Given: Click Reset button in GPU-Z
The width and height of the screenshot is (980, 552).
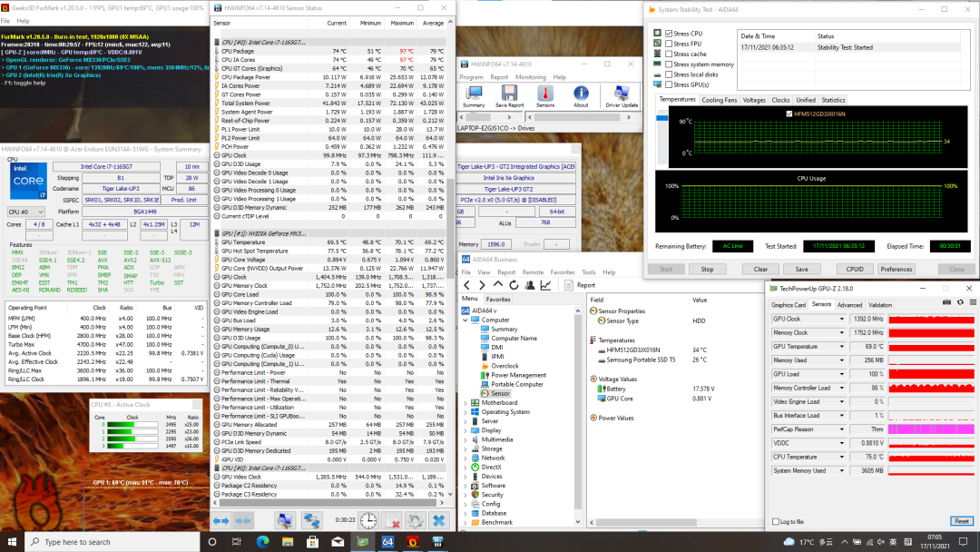Looking at the screenshot, I should click(x=961, y=521).
